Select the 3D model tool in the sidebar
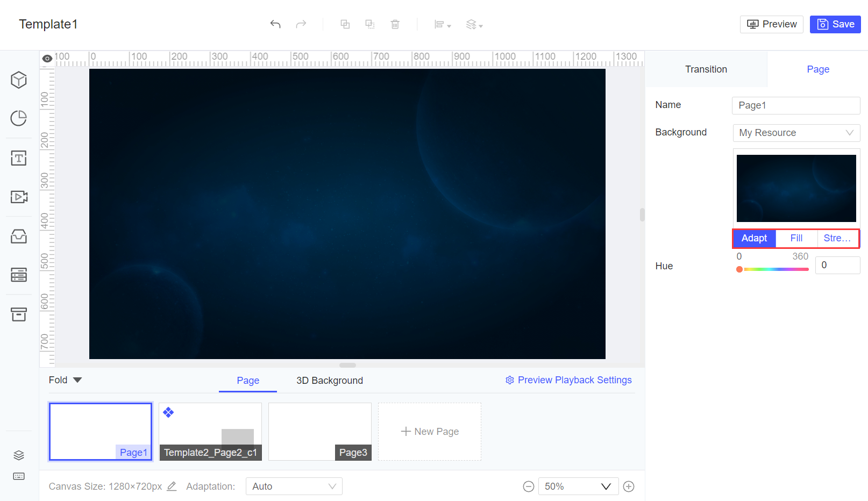 coord(19,80)
